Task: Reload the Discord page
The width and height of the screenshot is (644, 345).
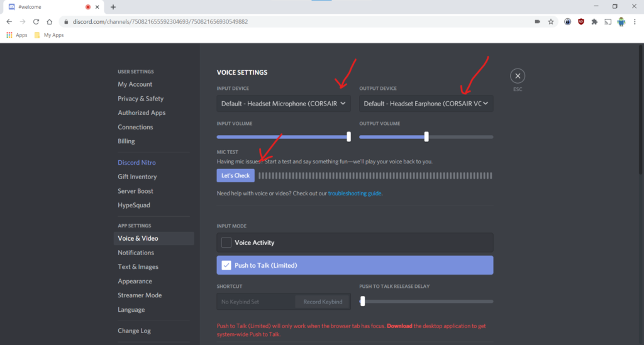Action: pos(36,22)
